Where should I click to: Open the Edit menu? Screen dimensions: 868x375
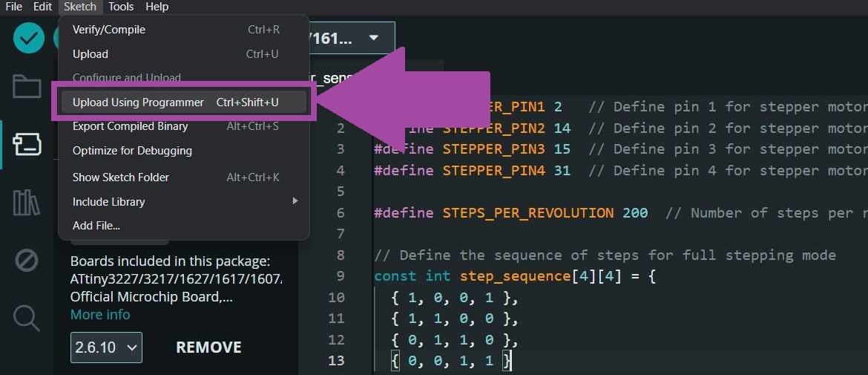tap(42, 7)
